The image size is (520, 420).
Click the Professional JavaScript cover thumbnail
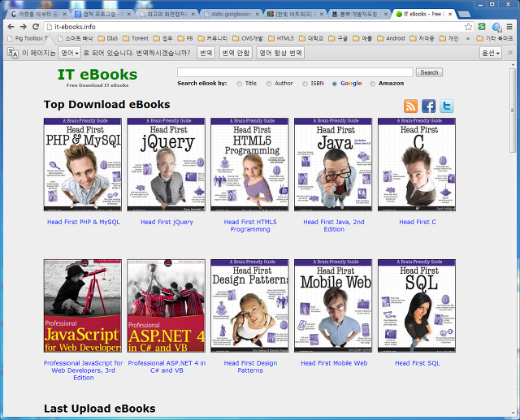point(83,305)
